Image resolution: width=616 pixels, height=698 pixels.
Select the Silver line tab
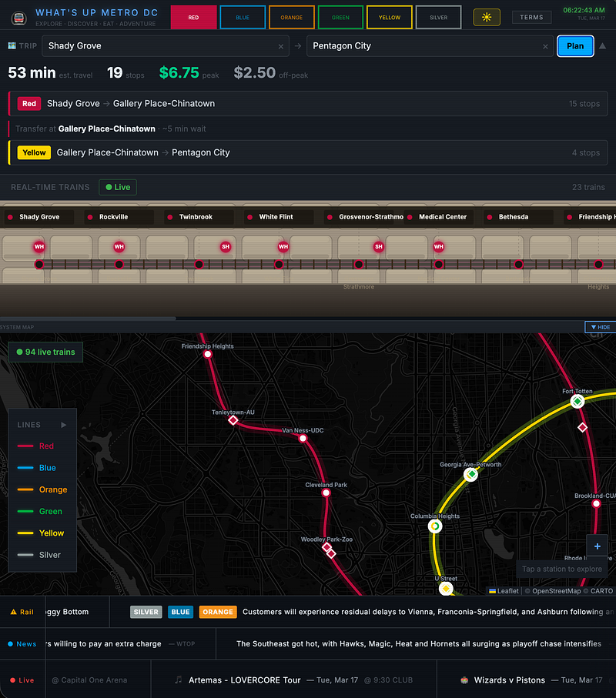pyautogui.click(x=438, y=18)
